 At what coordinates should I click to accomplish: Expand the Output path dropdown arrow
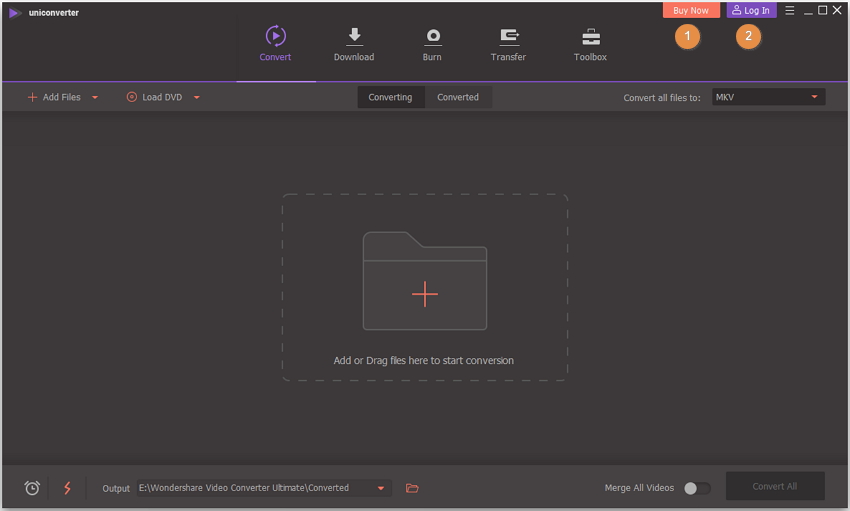[x=381, y=488]
